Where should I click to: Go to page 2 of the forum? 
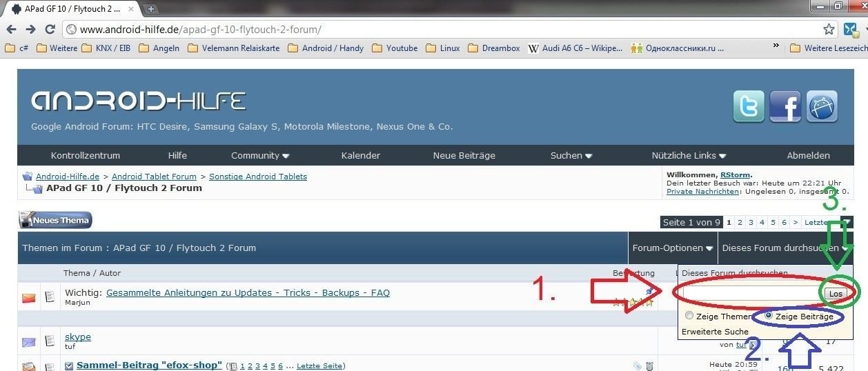tap(740, 222)
